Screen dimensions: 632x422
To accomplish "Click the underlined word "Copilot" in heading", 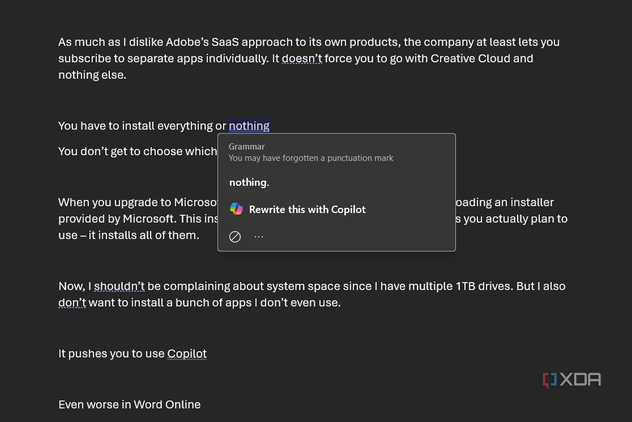I will [x=187, y=353].
